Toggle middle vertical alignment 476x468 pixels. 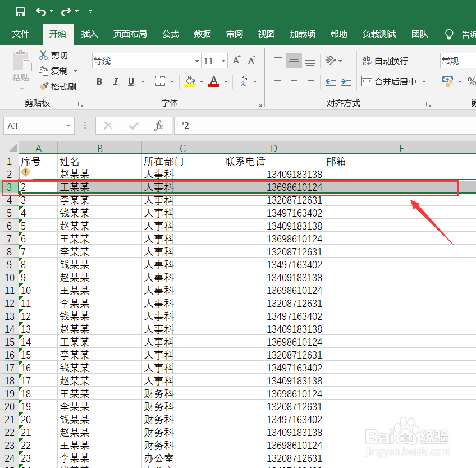294,61
